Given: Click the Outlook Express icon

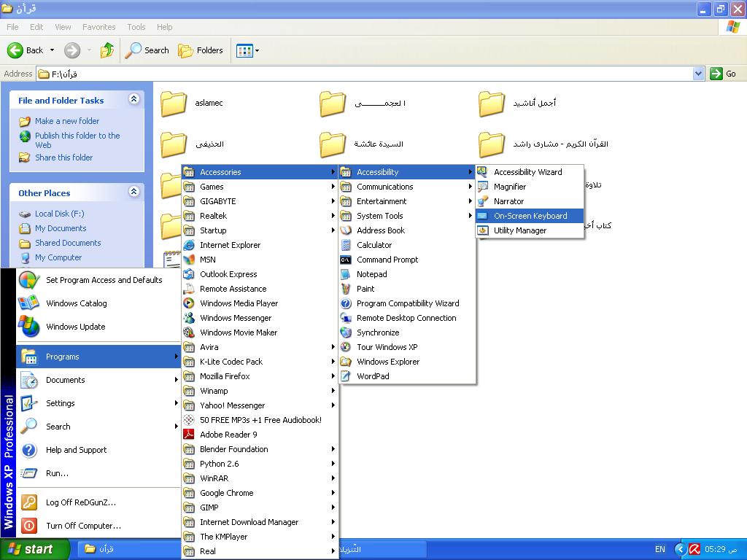Looking at the screenshot, I should click(189, 274).
